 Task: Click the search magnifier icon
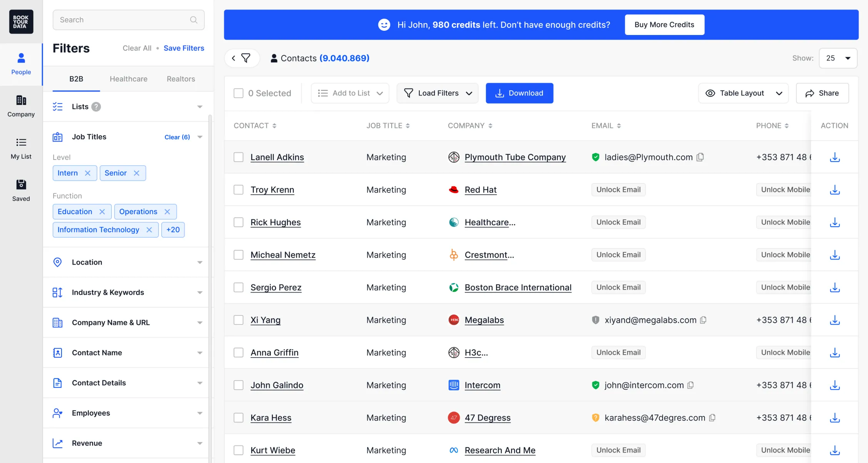coord(194,20)
